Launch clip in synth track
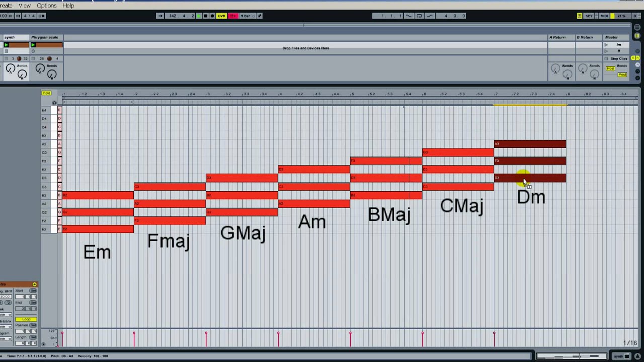644x362 pixels. [6, 45]
